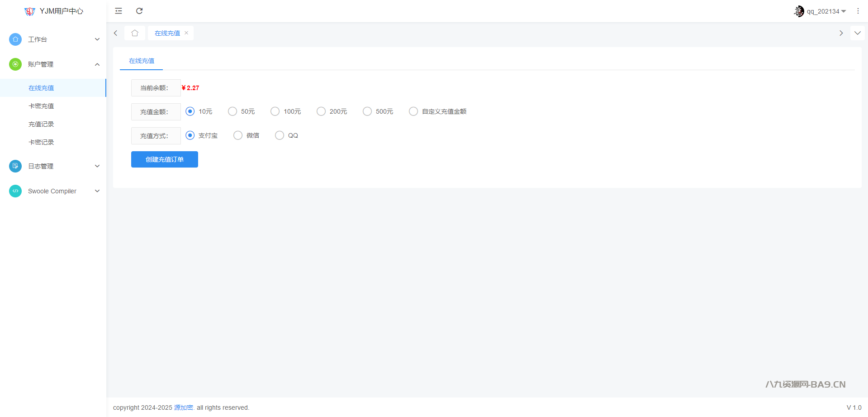Select the 500元 recharge amount

[x=367, y=111]
